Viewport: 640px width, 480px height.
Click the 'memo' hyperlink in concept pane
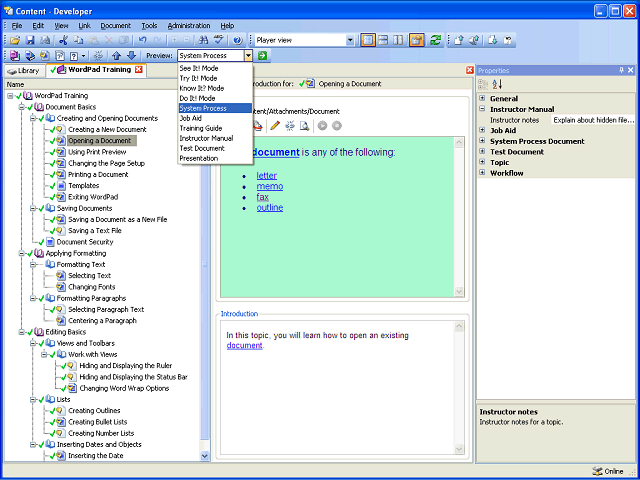tap(270, 186)
